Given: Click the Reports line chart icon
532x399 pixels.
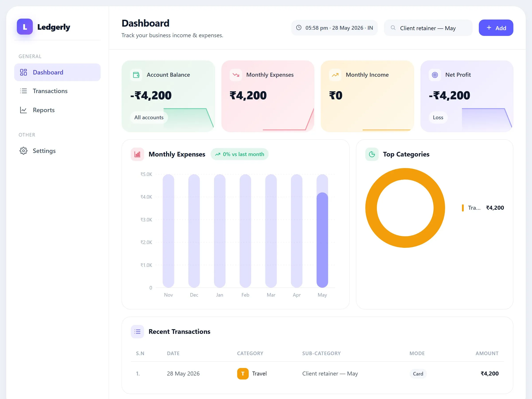Looking at the screenshot, I should 23,110.
